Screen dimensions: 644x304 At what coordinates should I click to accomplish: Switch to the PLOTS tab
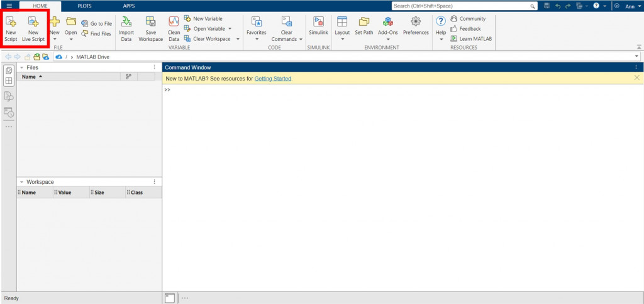[x=85, y=6]
